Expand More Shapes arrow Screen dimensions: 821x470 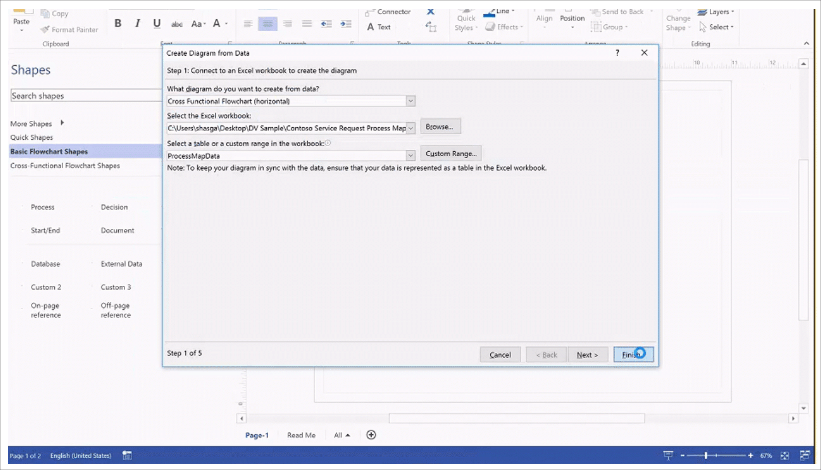pos(62,122)
